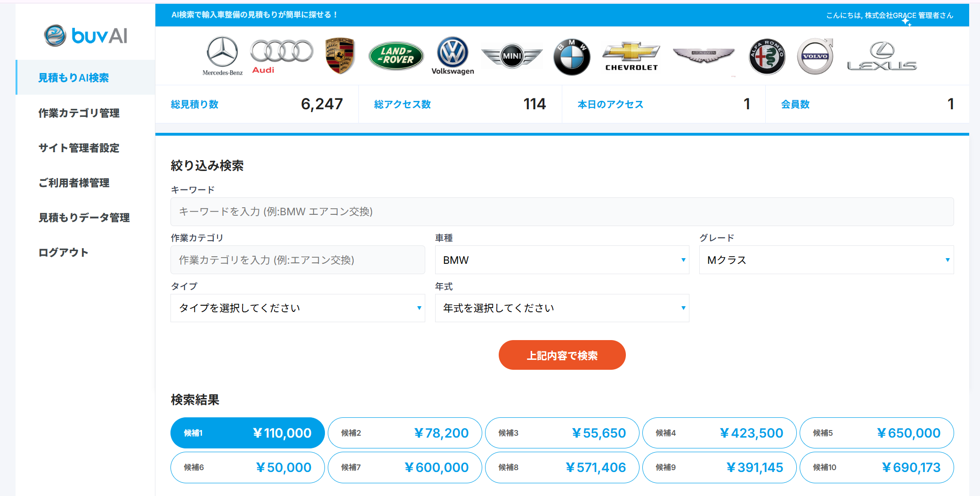Click the 上記内容で検索 search button
This screenshot has width=980, height=496.
tap(562, 355)
